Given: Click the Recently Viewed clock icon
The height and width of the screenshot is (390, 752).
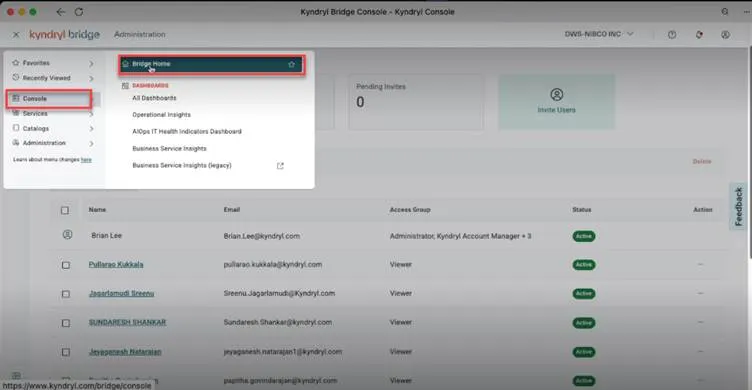Looking at the screenshot, I should tap(16, 78).
